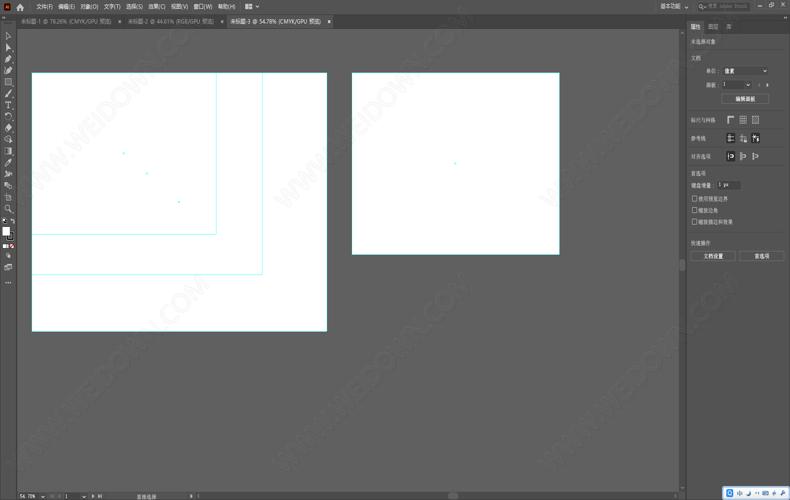Click the Keyboard Increment input field
Viewport: 790px width, 500px height.
[x=728, y=185]
